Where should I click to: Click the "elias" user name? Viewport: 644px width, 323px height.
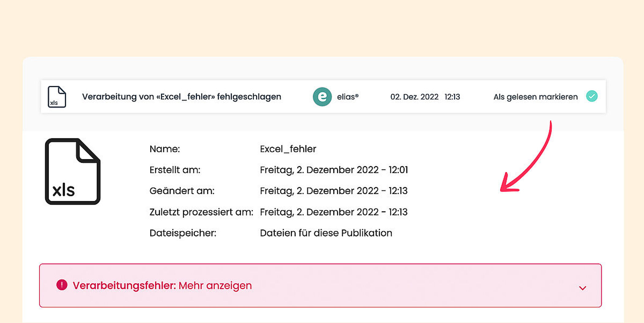[x=347, y=97]
